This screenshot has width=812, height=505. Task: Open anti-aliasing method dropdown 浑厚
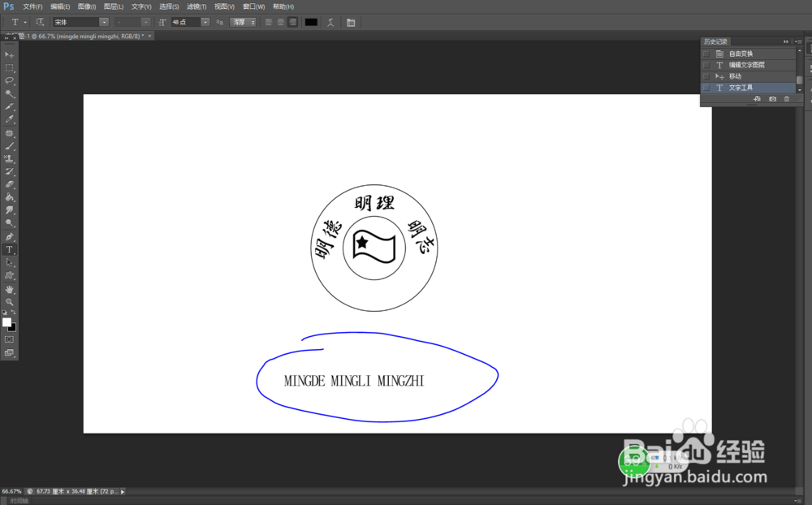[244, 22]
